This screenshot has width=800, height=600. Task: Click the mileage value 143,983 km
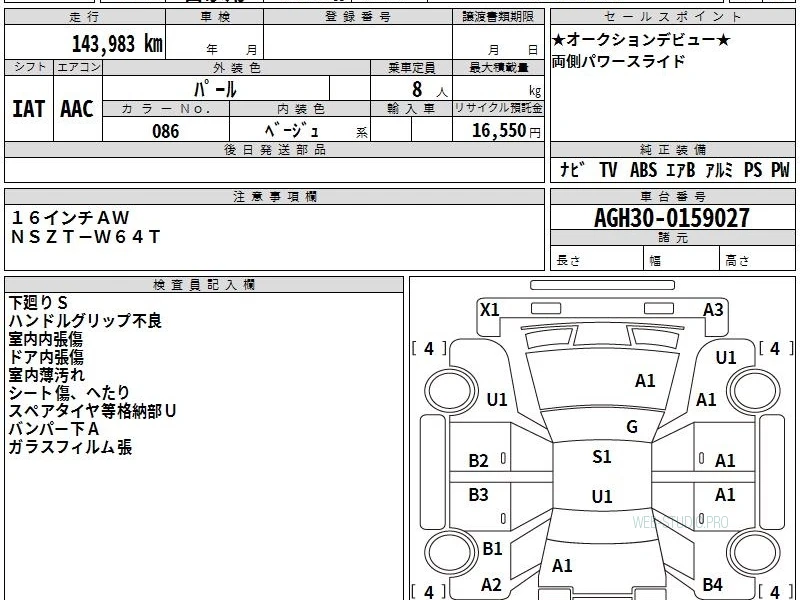coord(117,43)
